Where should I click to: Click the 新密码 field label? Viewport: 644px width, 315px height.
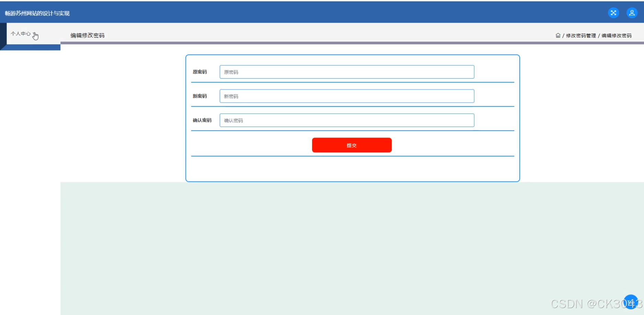coord(200,96)
